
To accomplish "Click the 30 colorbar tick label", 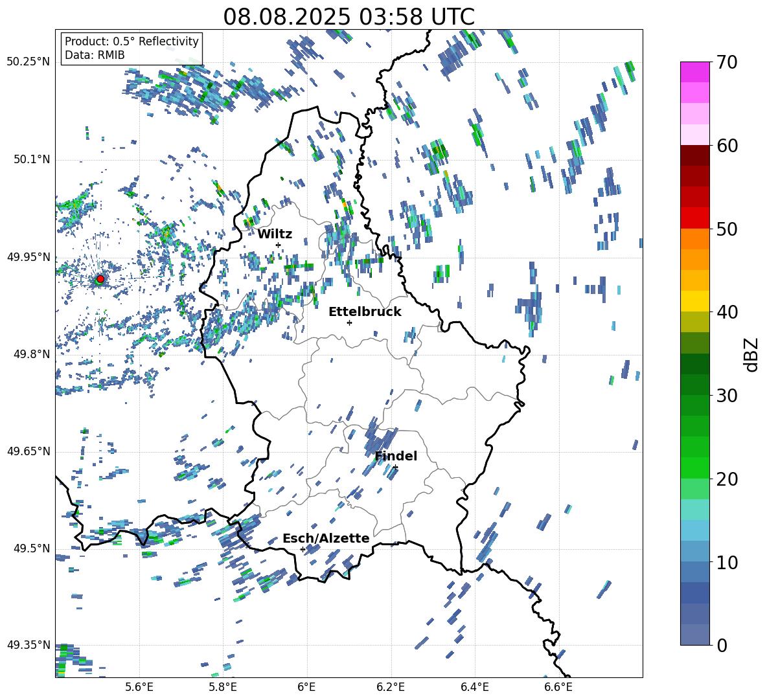I will [x=727, y=396].
